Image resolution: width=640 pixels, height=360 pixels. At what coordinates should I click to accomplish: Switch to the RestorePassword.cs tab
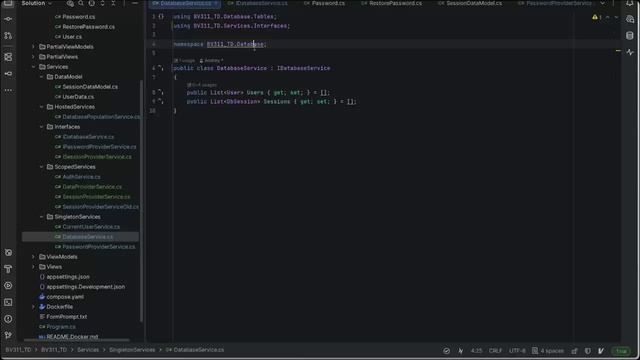391,3
